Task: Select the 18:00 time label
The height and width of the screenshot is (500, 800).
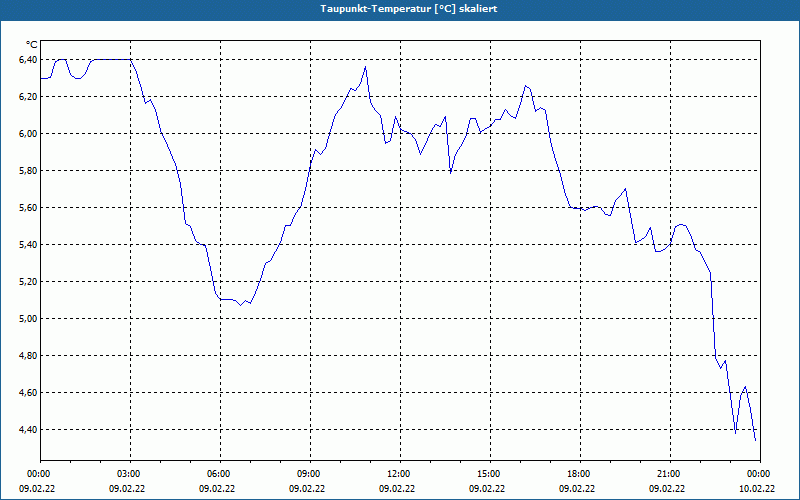Action: 580,474
